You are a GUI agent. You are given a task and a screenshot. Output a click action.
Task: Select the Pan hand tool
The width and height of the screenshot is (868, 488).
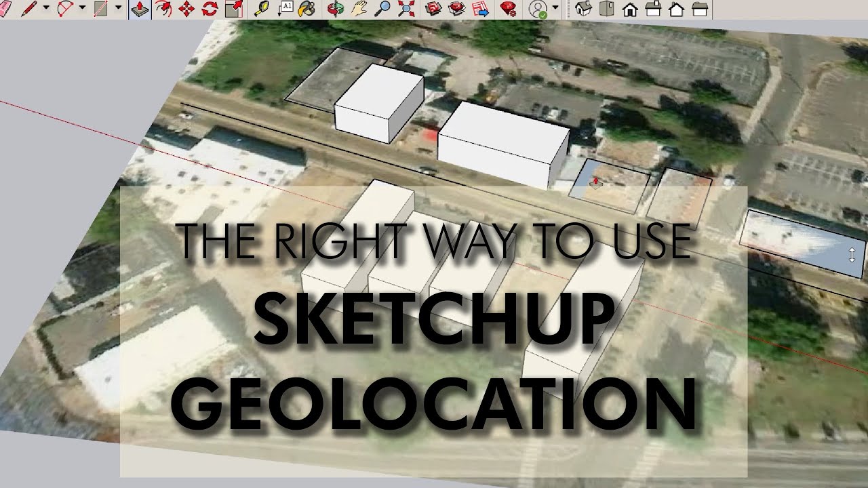point(359,9)
